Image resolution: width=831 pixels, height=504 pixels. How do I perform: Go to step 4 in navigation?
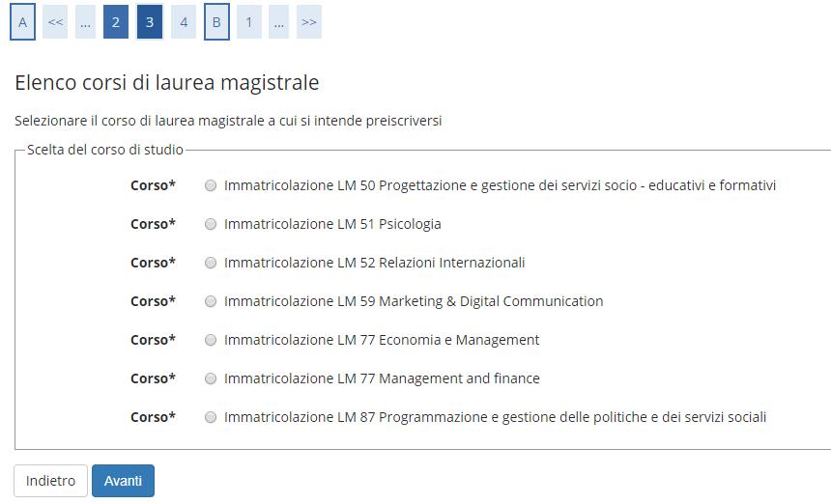(x=184, y=21)
